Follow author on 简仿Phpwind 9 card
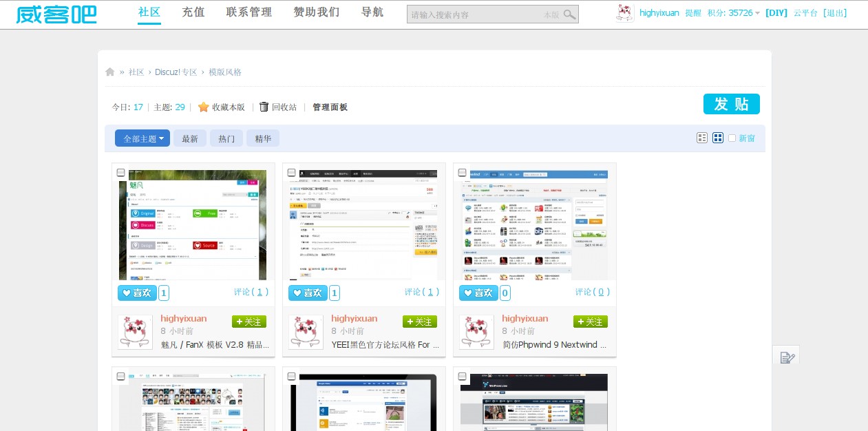 pyautogui.click(x=591, y=322)
